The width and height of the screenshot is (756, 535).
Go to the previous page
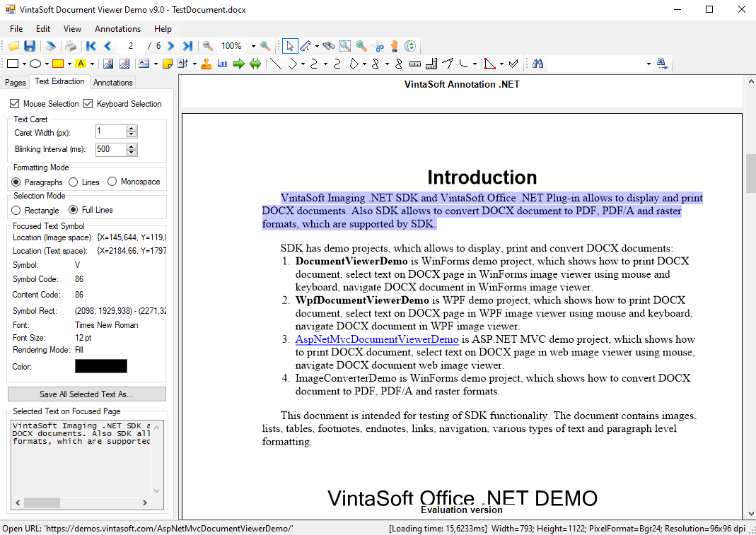(107, 46)
